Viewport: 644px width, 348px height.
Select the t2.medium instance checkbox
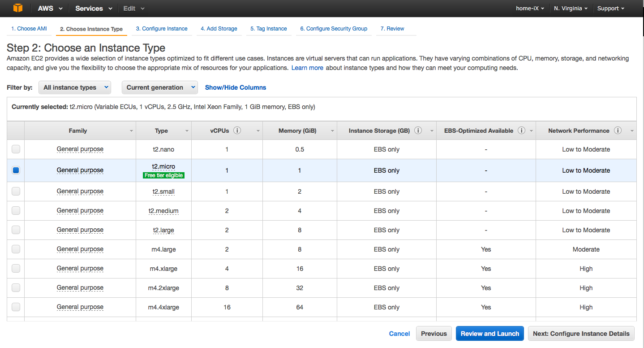[16, 210]
